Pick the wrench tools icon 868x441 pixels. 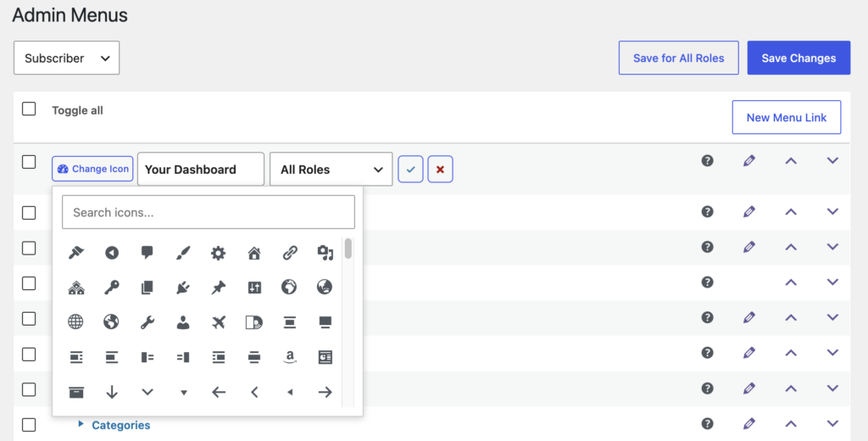click(x=147, y=322)
